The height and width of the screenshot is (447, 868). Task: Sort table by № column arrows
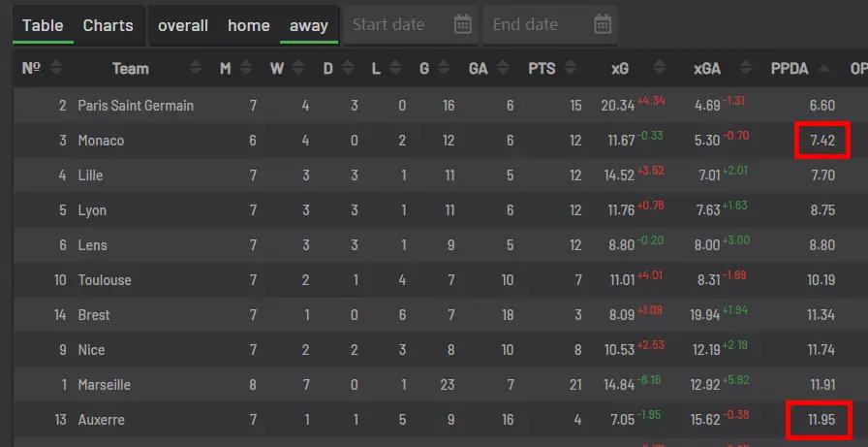pos(56,68)
